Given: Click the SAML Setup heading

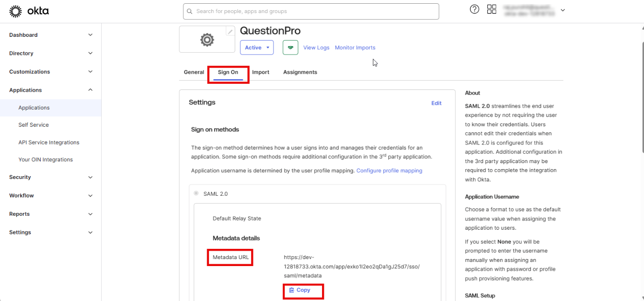Looking at the screenshot, I should click(x=480, y=296).
